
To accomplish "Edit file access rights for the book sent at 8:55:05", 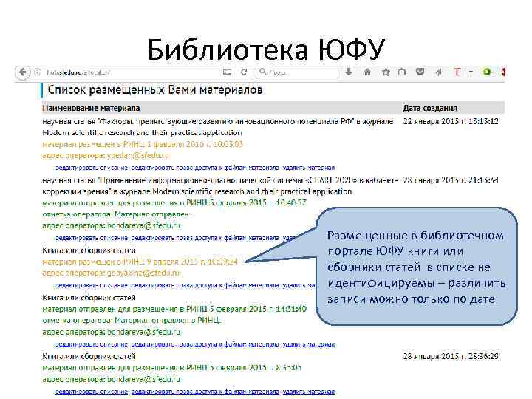I will pos(205,392).
